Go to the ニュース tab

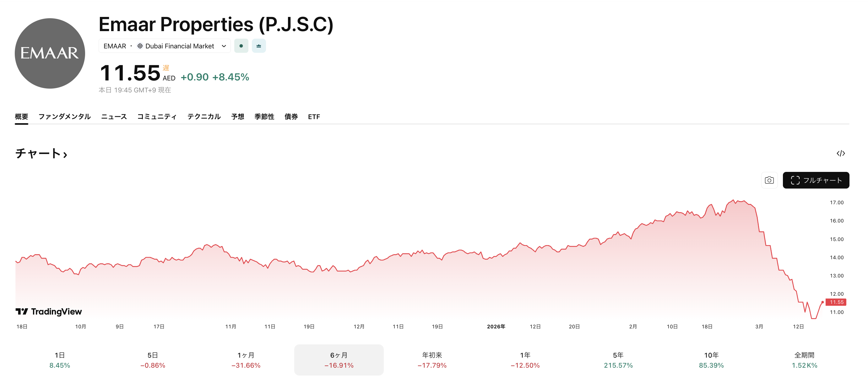click(114, 116)
